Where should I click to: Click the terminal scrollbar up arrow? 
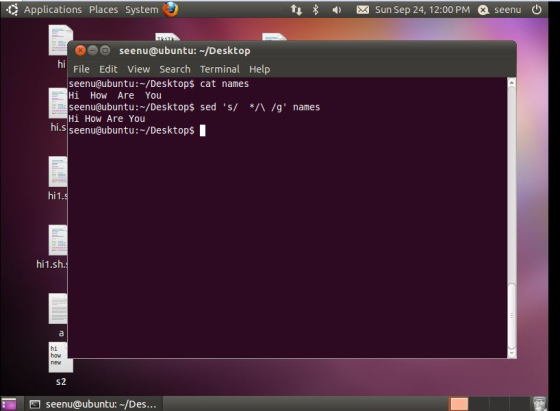pyautogui.click(x=511, y=83)
